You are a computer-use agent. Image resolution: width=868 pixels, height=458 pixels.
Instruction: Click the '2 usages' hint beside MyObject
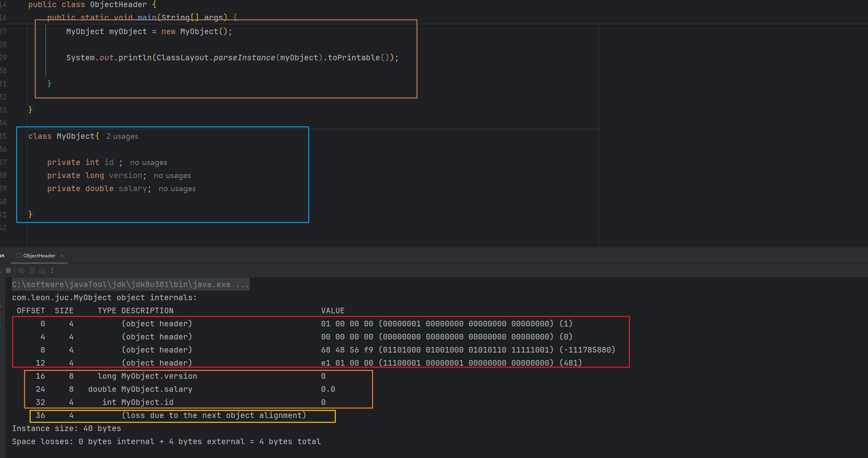pyautogui.click(x=122, y=136)
